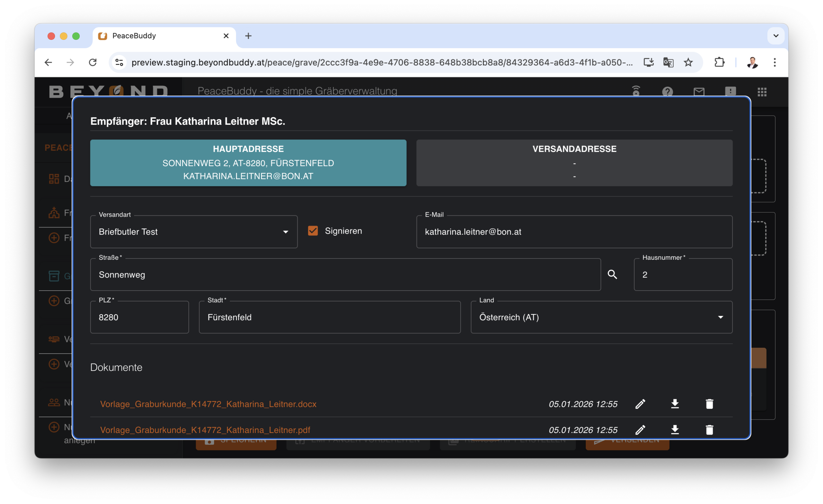Open the Versandart dropdown

194,232
